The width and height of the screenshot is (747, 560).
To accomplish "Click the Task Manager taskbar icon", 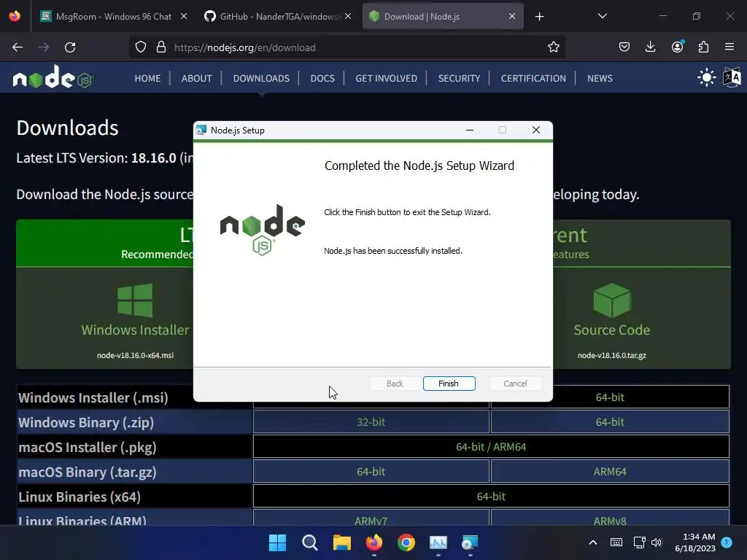I will (x=438, y=542).
